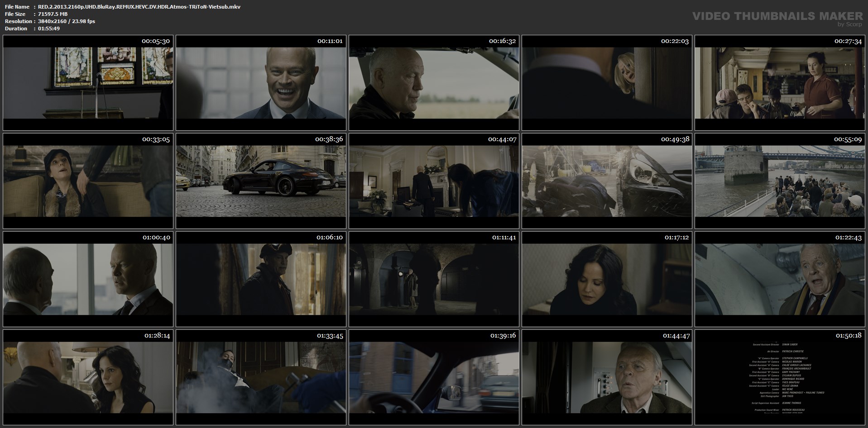
Task: Click the 00:44:07 timestamp label
Action: click(502, 139)
